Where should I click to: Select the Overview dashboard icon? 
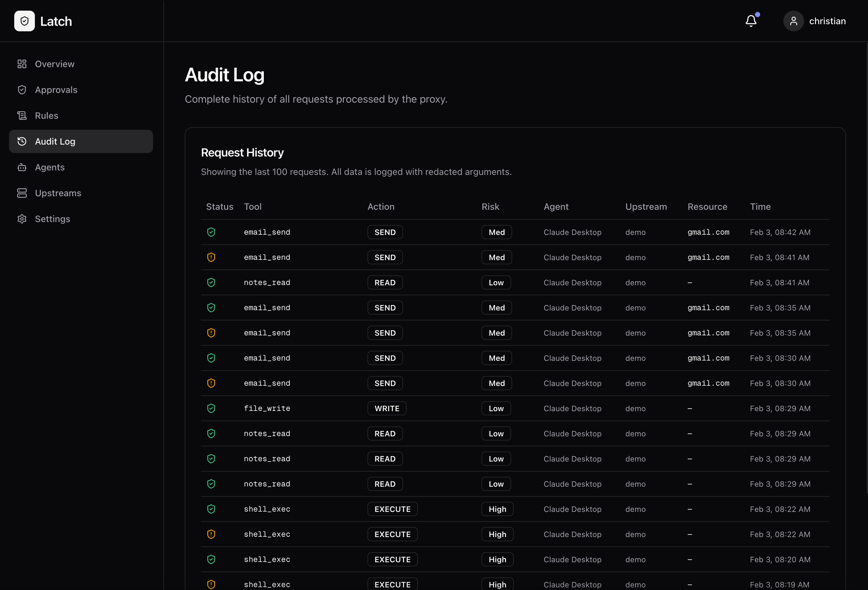point(22,64)
